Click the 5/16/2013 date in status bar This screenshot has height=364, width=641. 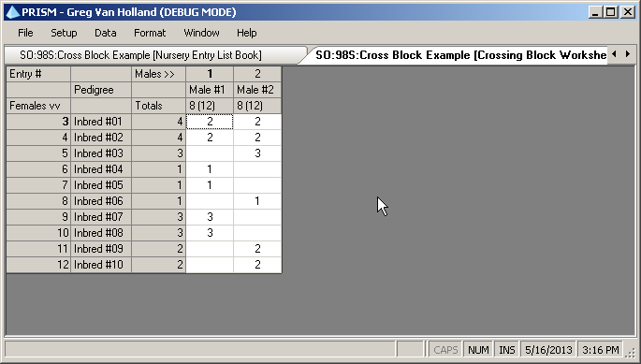pos(548,350)
